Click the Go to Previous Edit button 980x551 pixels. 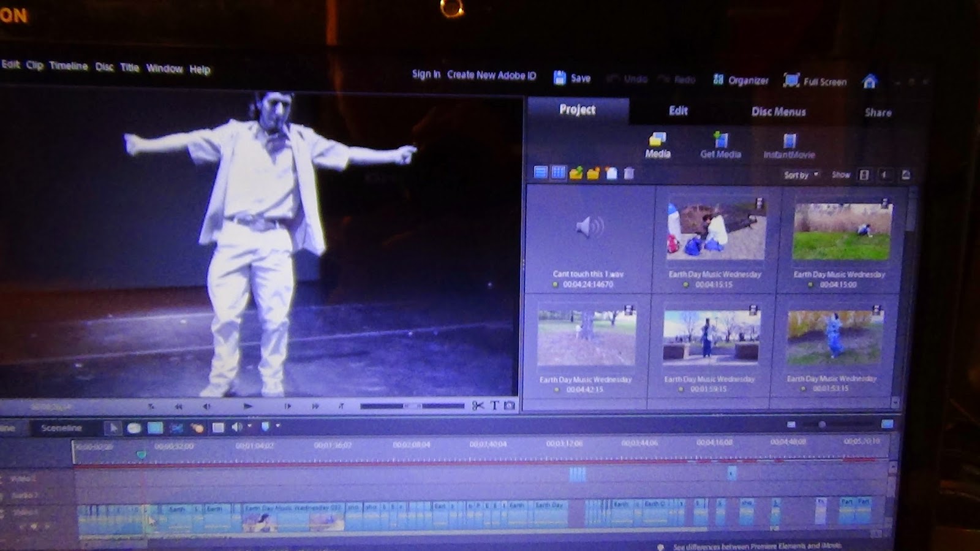[x=151, y=406]
